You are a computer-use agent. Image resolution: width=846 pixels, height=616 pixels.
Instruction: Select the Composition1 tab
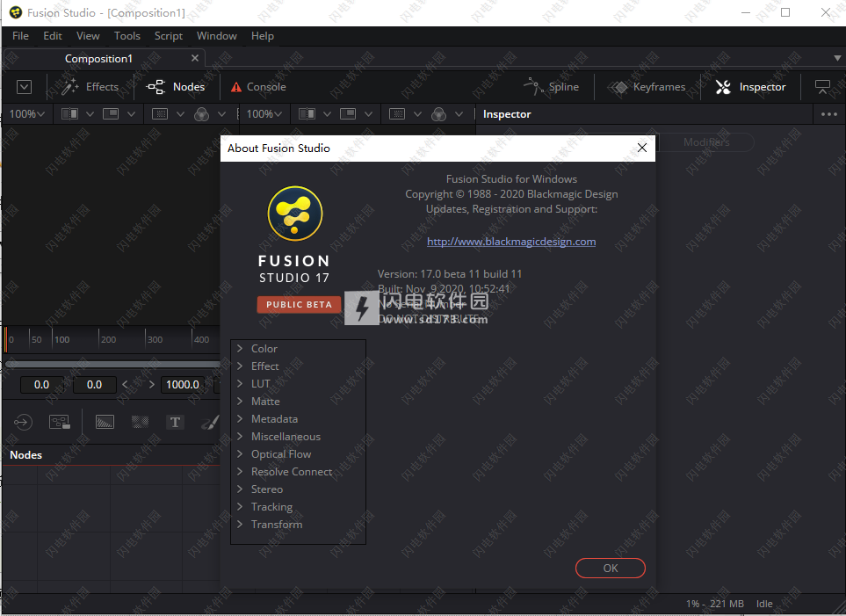tap(105, 58)
